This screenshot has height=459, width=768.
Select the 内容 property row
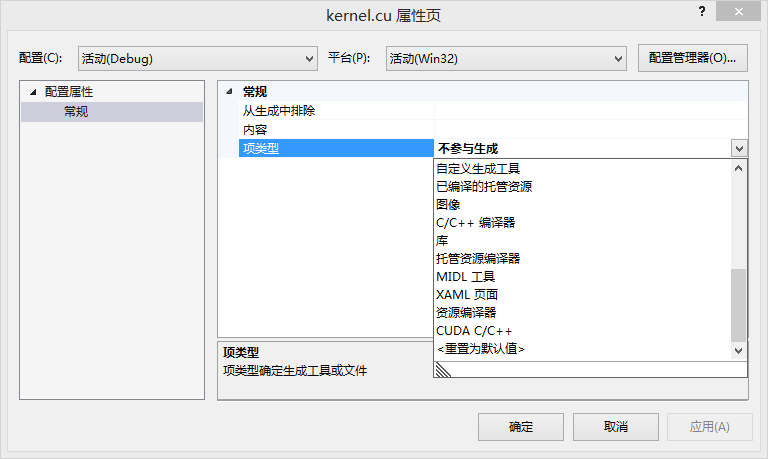click(493, 129)
